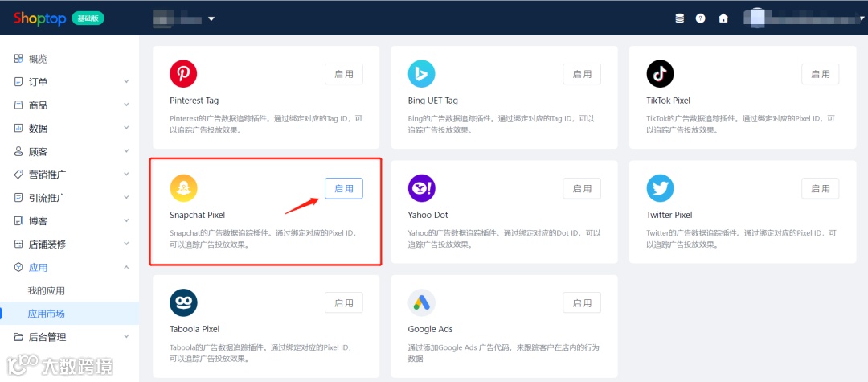Click the Bing UET Tag logo
868x382 pixels.
[421, 74]
